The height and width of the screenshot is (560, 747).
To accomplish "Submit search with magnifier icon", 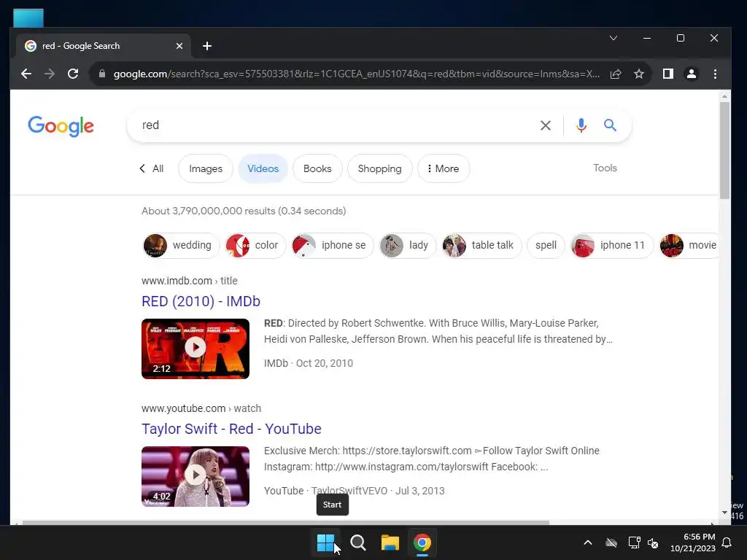I will click(611, 125).
